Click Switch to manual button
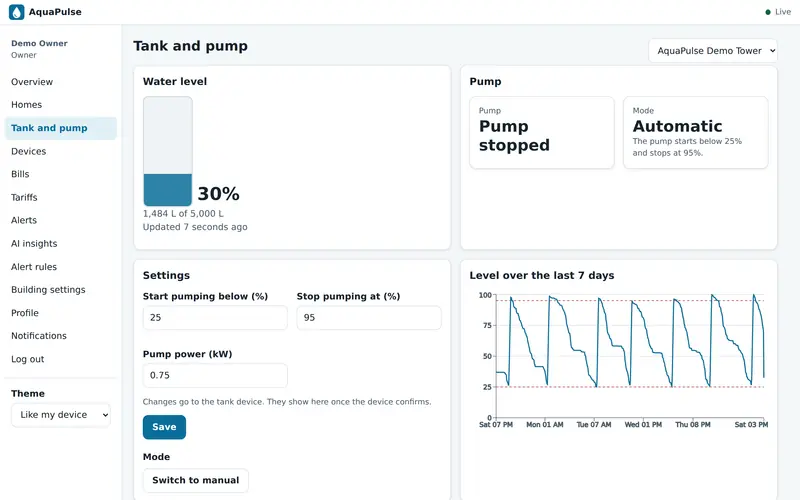Viewport: 800px width, 500px height. [x=195, y=480]
